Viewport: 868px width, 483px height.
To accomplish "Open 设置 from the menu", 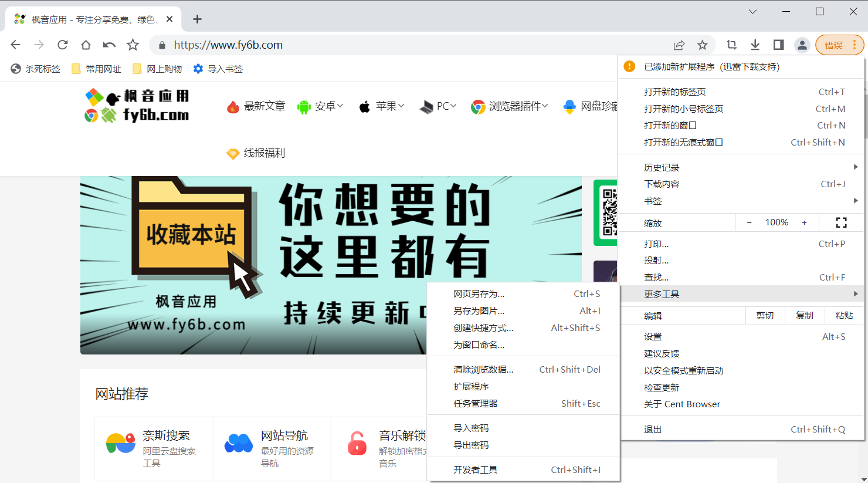I will [741, 336].
